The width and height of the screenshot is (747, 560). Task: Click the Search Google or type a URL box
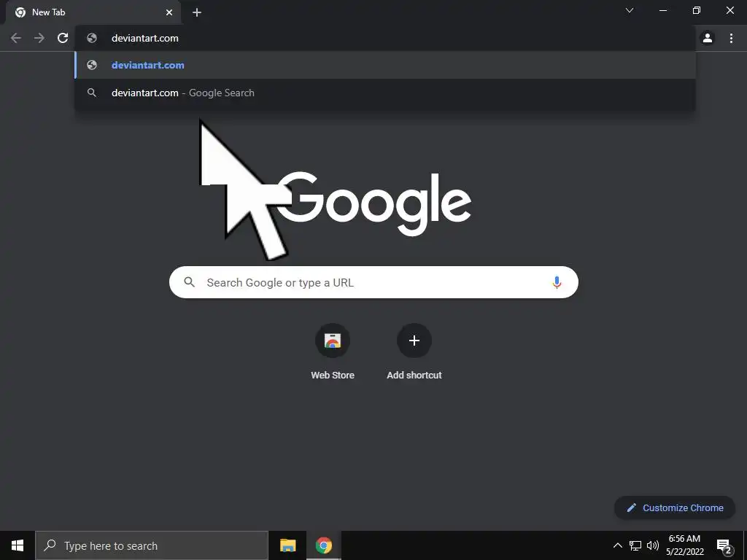[373, 282]
